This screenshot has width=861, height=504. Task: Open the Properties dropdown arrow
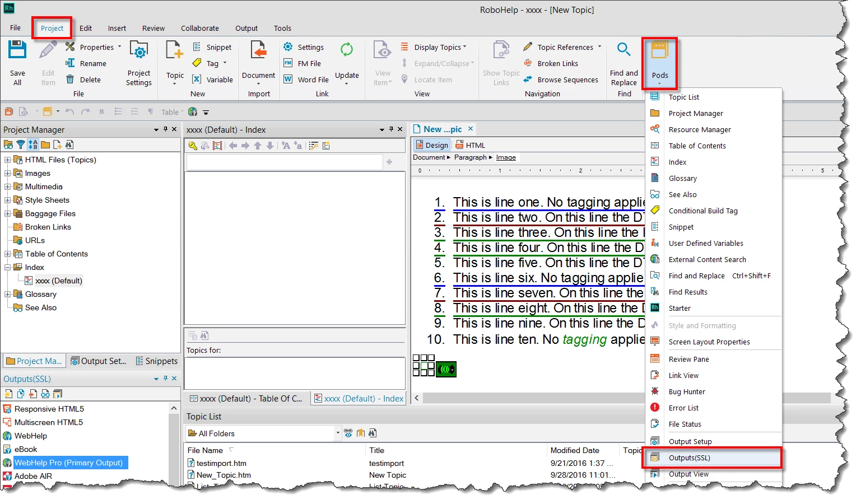click(x=119, y=47)
